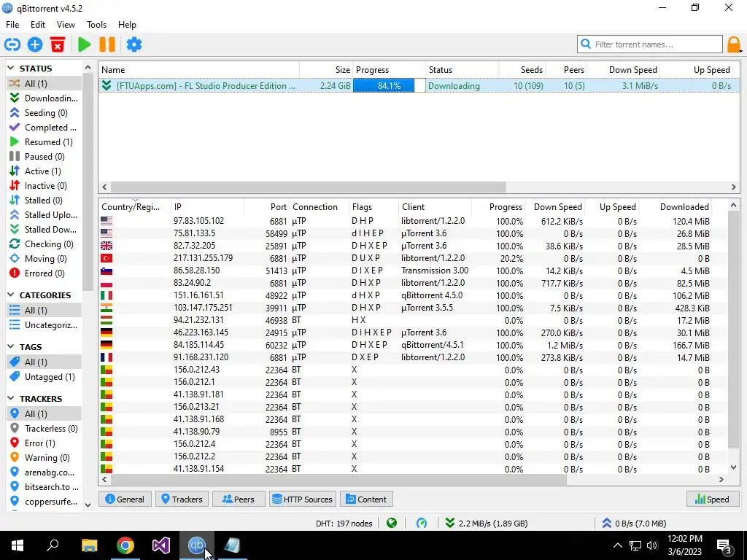The height and width of the screenshot is (560, 747).
Task: Switch to the HTTP Sources tab
Action: (x=303, y=499)
